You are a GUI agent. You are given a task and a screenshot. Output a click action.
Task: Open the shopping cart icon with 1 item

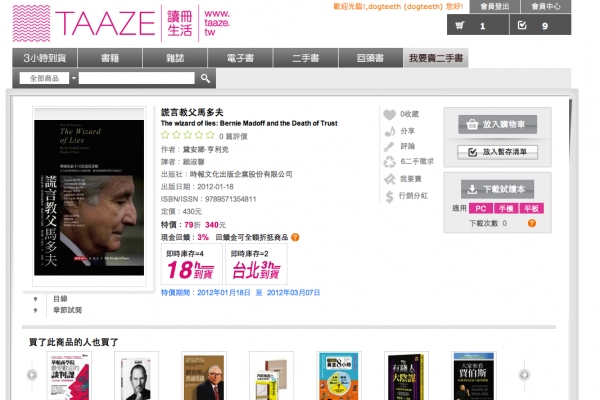[x=460, y=25]
